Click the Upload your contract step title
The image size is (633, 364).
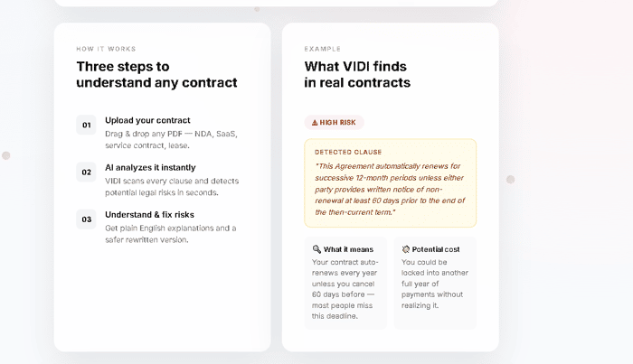tap(147, 120)
